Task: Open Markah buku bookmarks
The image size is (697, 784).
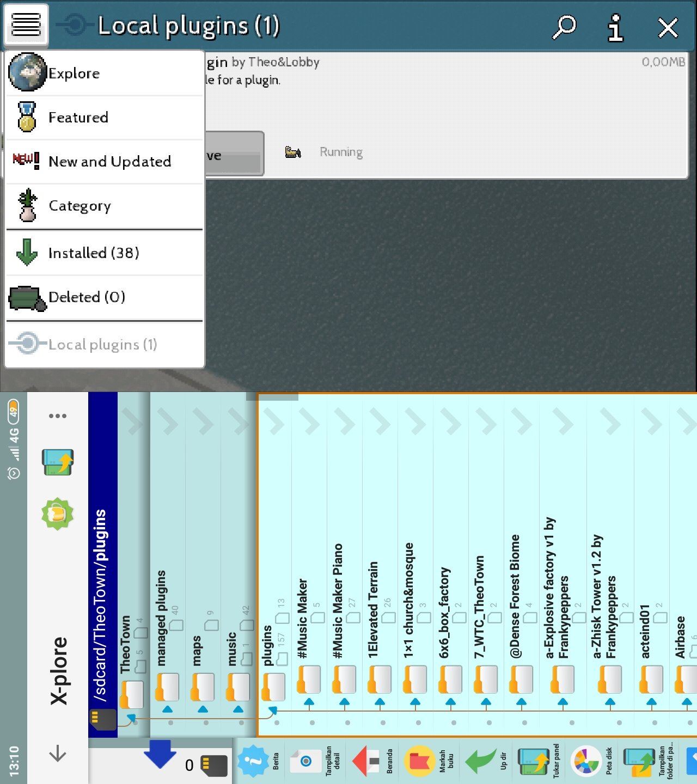Action: pos(429,761)
